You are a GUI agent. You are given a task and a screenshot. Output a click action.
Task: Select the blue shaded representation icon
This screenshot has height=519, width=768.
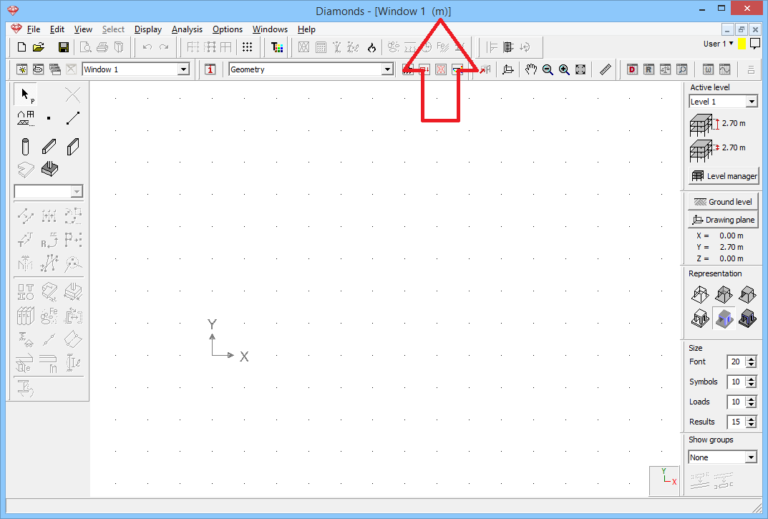[724, 318]
